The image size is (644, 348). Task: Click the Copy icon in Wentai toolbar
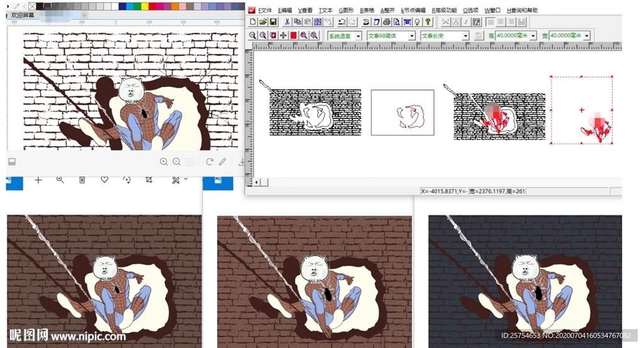pos(297,22)
